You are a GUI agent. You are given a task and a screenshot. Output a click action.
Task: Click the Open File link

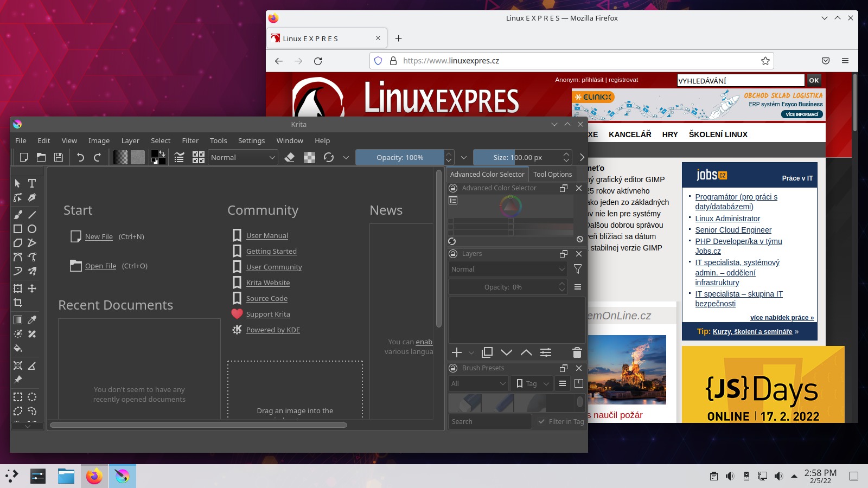click(x=100, y=266)
